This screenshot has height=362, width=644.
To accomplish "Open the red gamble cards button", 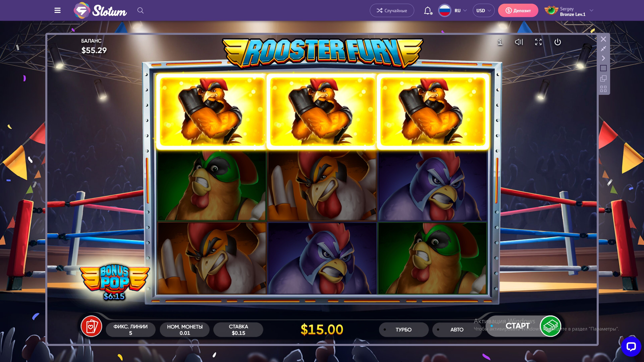I will (91, 326).
